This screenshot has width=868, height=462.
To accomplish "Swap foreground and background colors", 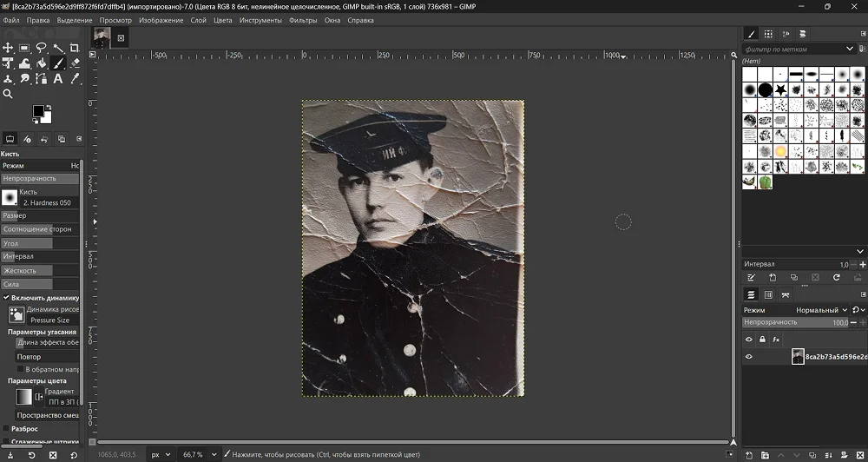I will [x=49, y=107].
